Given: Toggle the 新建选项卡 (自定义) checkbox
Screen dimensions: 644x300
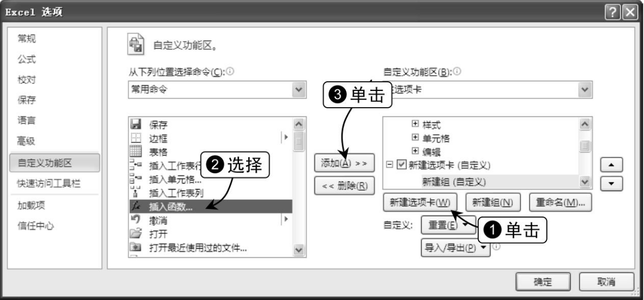Looking at the screenshot, I should point(402,165).
